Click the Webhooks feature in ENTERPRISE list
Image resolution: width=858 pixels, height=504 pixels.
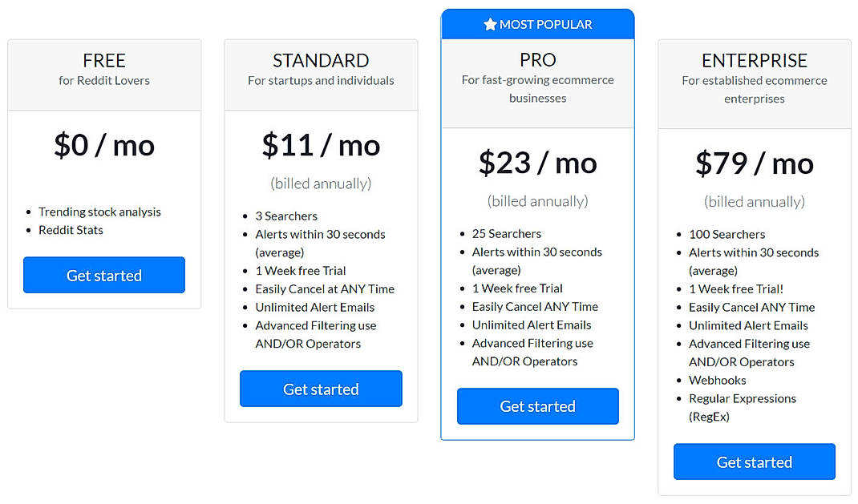tap(717, 380)
